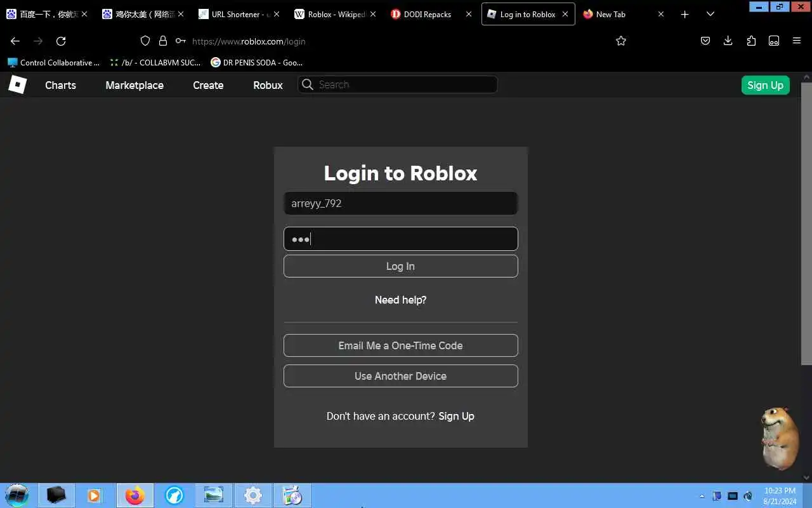Close the DODI Repacks tab
The height and width of the screenshot is (508, 812).
(x=468, y=14)
